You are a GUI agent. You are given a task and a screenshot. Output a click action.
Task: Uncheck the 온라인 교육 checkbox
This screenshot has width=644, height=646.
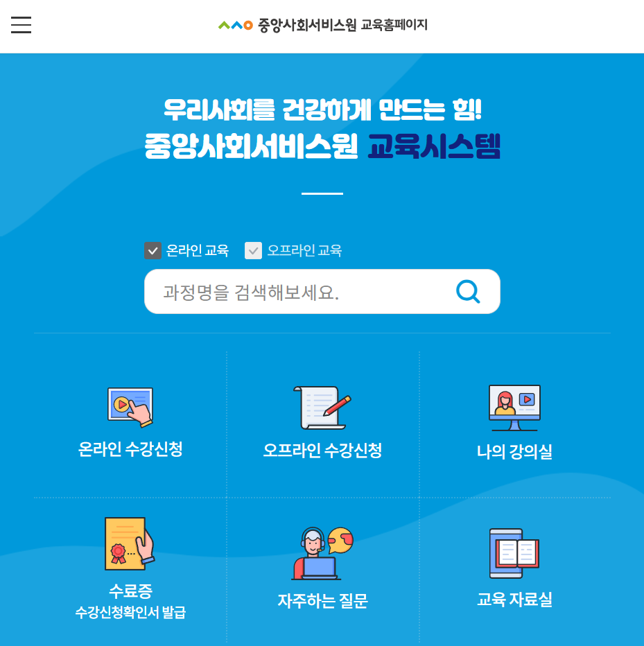point(153,250)
